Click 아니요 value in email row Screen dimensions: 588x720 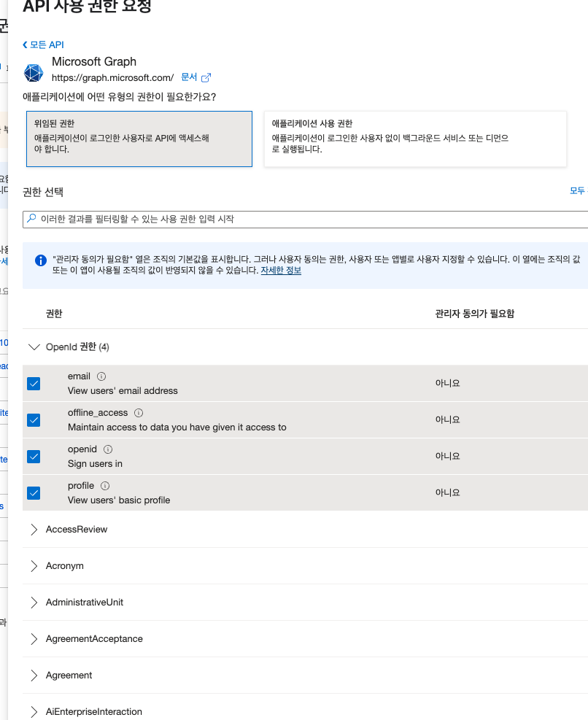point(447,383)
